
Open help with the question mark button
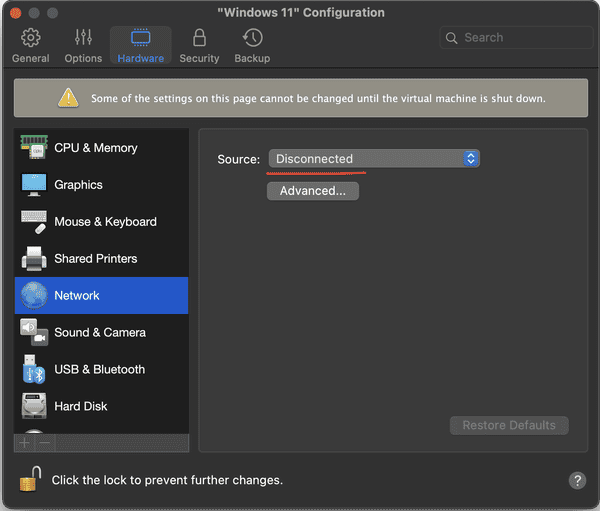[x=577, y=480]
